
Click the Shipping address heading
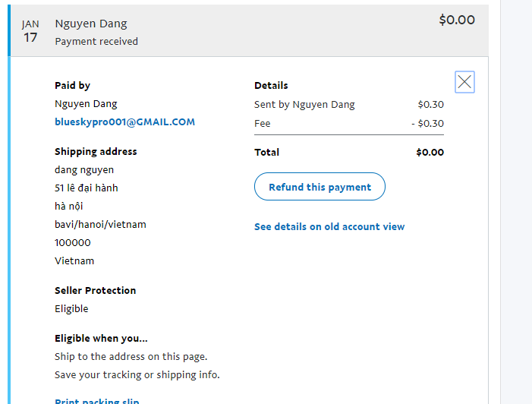(96, 151)
